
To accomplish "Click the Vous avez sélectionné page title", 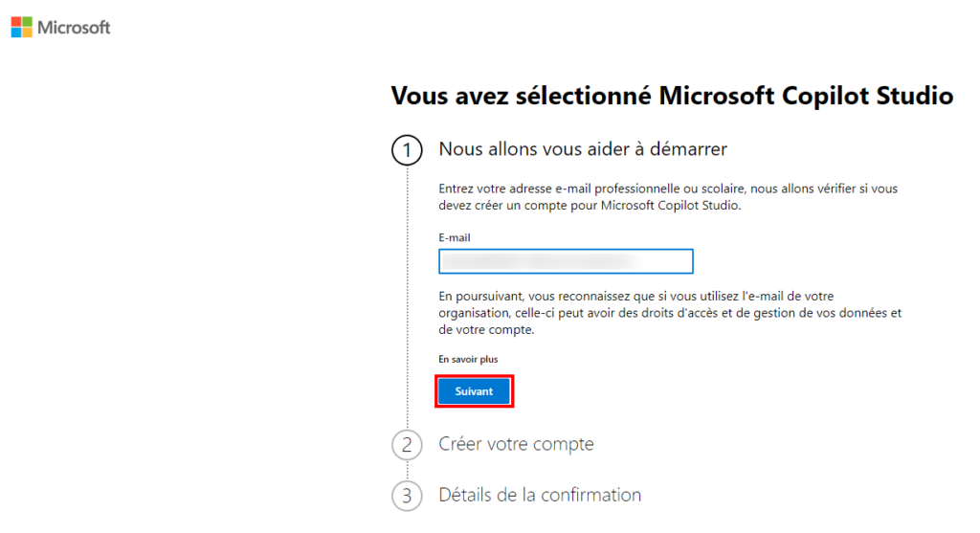I will point(672,96).
